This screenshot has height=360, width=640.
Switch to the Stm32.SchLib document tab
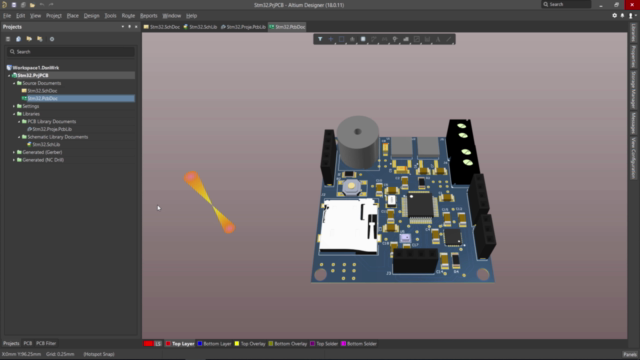pyautogui.click(x=200, y=27)
